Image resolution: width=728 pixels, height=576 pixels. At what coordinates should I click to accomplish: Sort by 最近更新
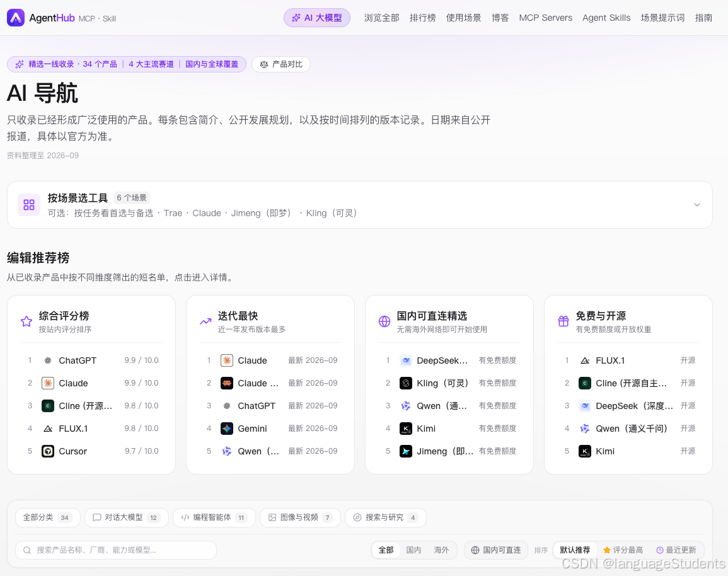[676, 550]
